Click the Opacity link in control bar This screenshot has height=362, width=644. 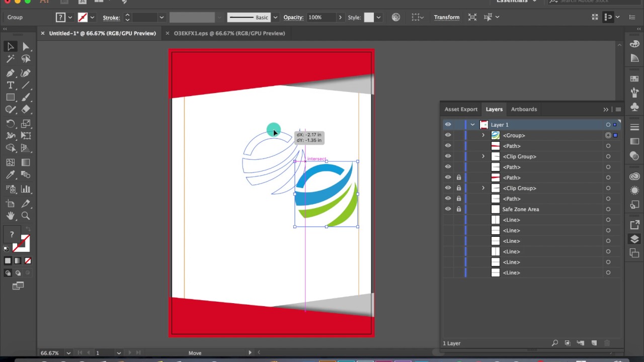(293, 18)
